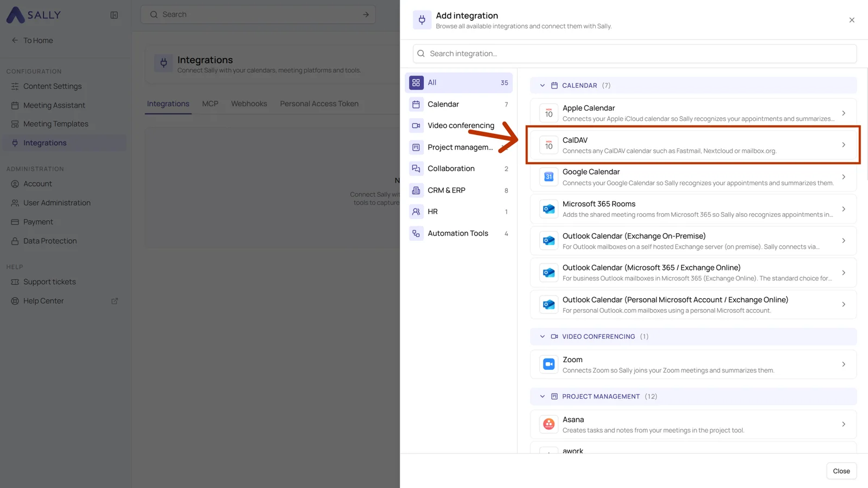Click the external link icon beside Help Center
Viewport: 868px width, 488px height.
point(114,301)
